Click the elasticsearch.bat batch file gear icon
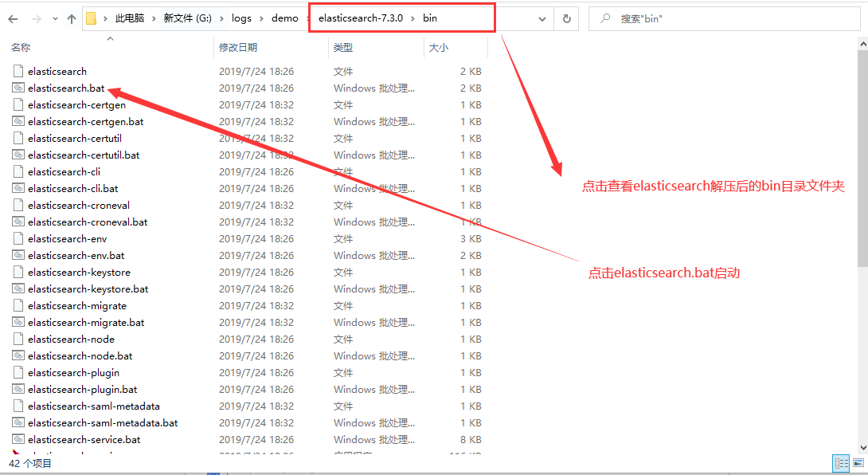The width and height of the screenshot is (868, 475). click(x=18, y=88)
